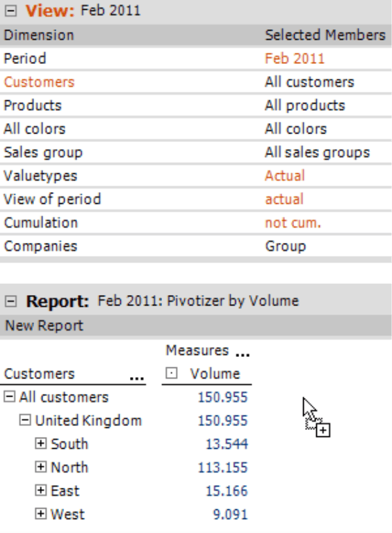Toggle the small box beside Volume
The image size is (392, 533).
click(172, 373)
